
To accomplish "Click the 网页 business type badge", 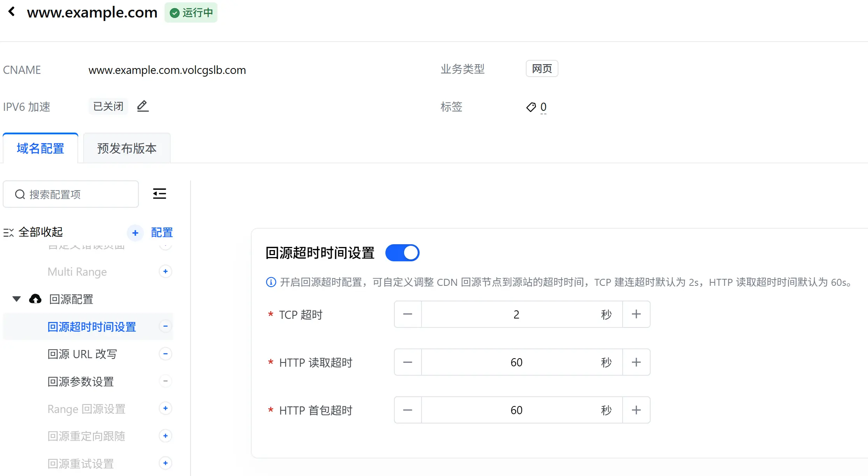I will (x=542, y=68).
